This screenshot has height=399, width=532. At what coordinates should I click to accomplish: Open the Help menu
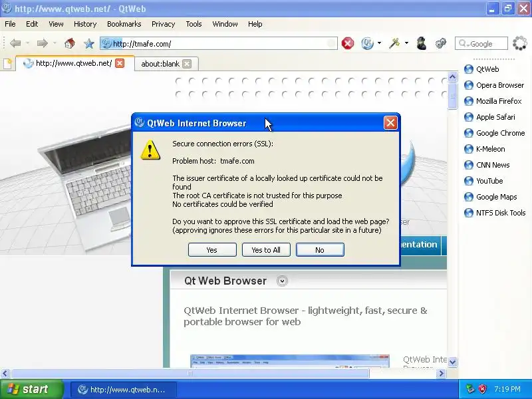tap(255, 24)
